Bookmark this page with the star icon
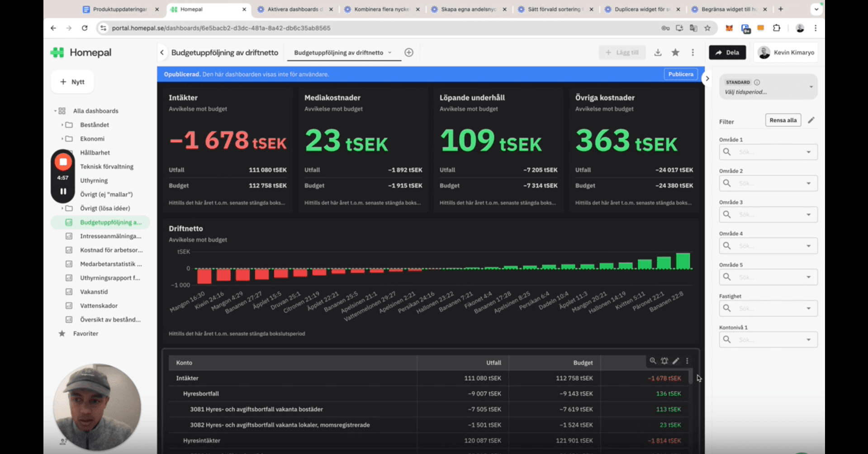This screenshot has height=454, width=868. (x=708, y=28)
